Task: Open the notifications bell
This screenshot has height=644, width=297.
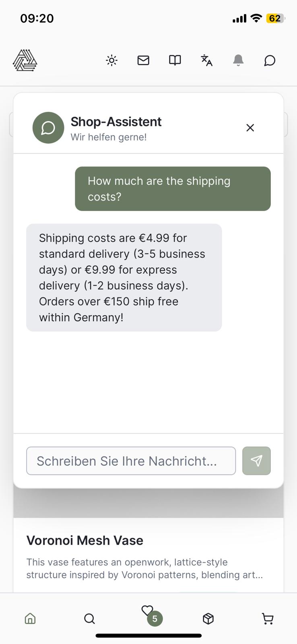Action: [x=238, y=60]
